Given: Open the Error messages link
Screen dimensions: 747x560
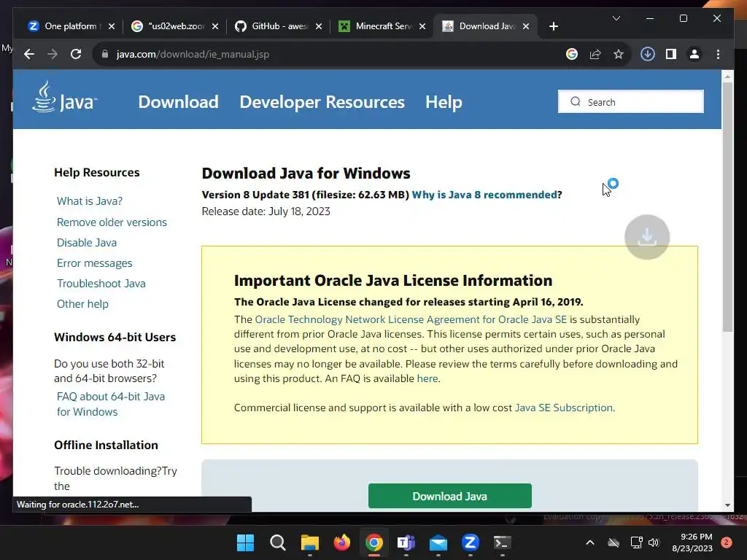Looking at the screenshot, I should tap(94, 262).
